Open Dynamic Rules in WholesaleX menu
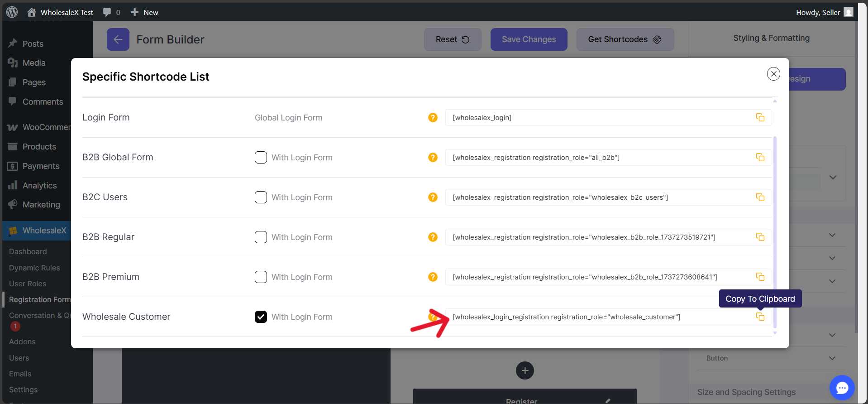The height and width of the screenshot is (404, 868). pos(34,268)
